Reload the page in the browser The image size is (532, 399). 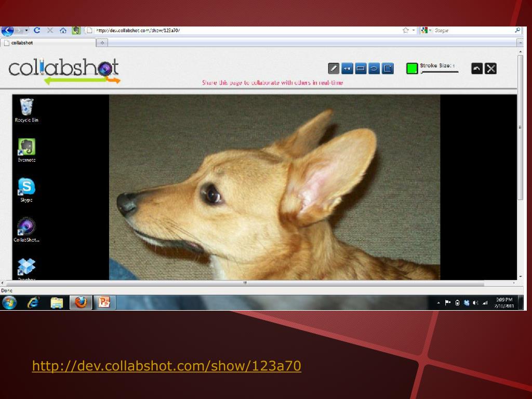click(37, 30)
